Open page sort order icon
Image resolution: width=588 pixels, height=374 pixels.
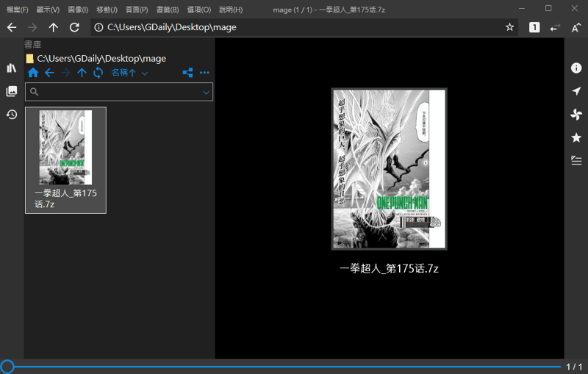click(576, 27)
